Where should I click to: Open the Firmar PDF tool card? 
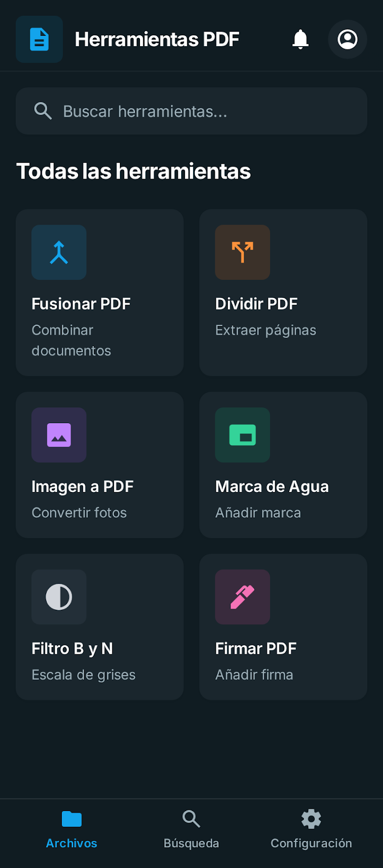pyautogui.click(x=283, y=627)
